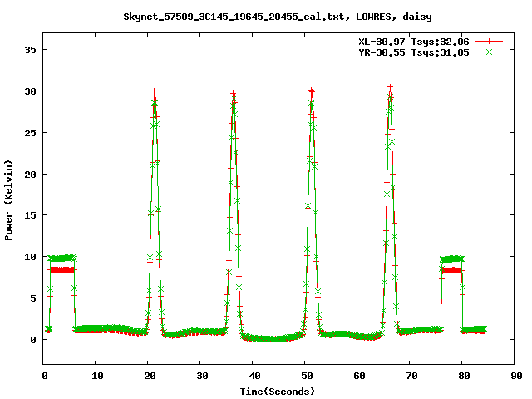
Task: Click the Power (Kelvin) y-axis label
Action: click(x=8, y=200)
